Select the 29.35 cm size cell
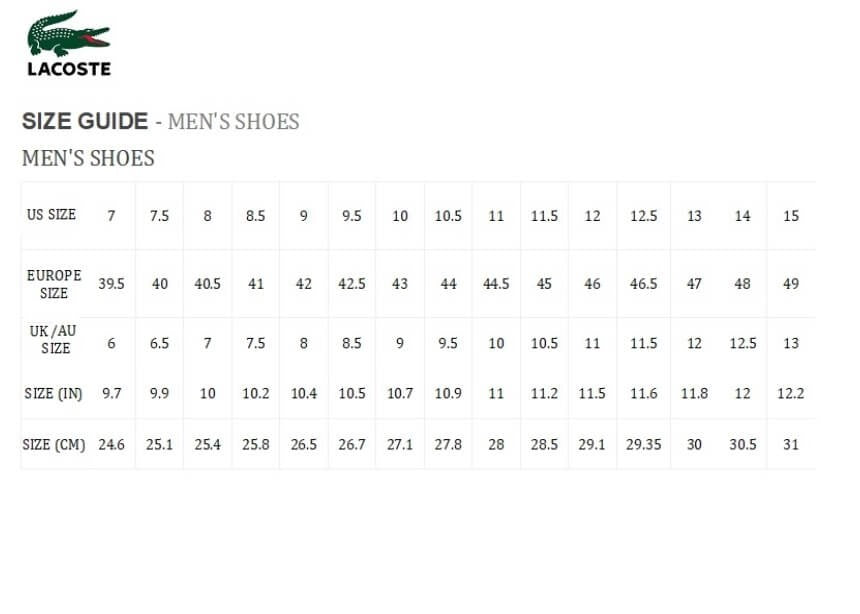Screen dimensions: 860x614 point(644,445)
